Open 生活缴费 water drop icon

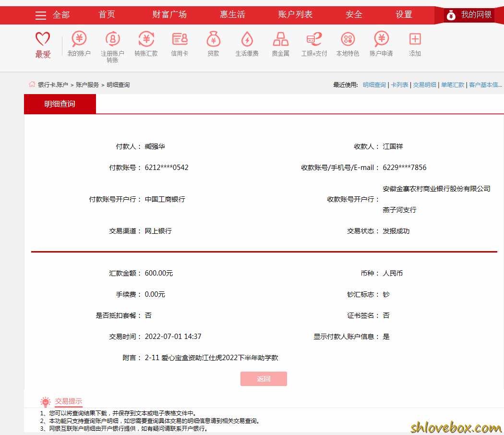click(x=247, y=39)
